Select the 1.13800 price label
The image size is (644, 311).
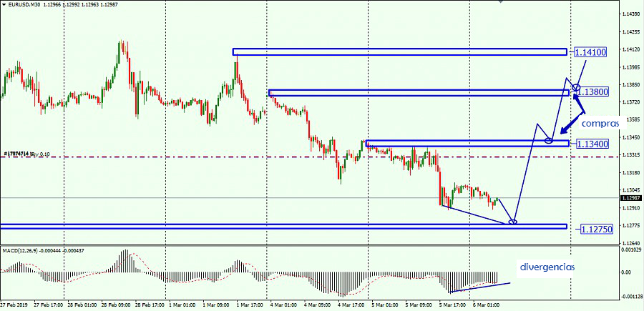pos(593,92)
